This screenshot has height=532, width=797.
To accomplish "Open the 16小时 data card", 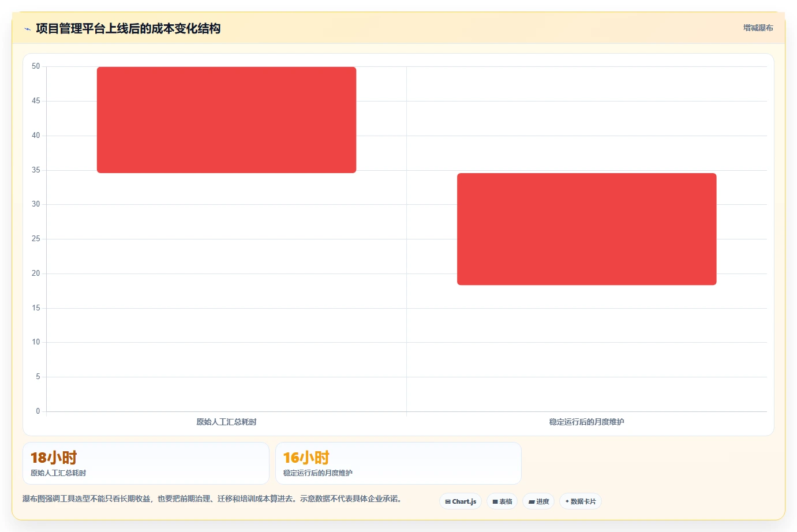I will [x=398, y=463].
